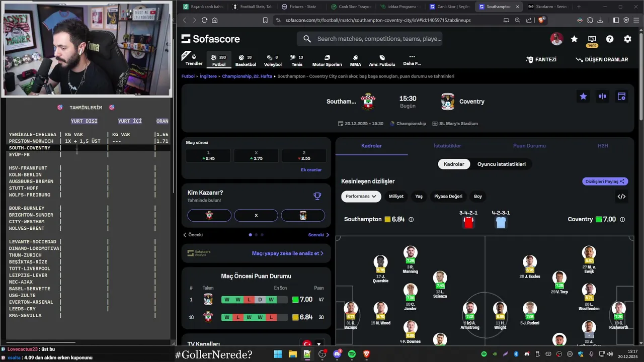Select the Kadrolar pill toggle
The width and height of the screenshot is (644, 362).
(x=454, y=164)
